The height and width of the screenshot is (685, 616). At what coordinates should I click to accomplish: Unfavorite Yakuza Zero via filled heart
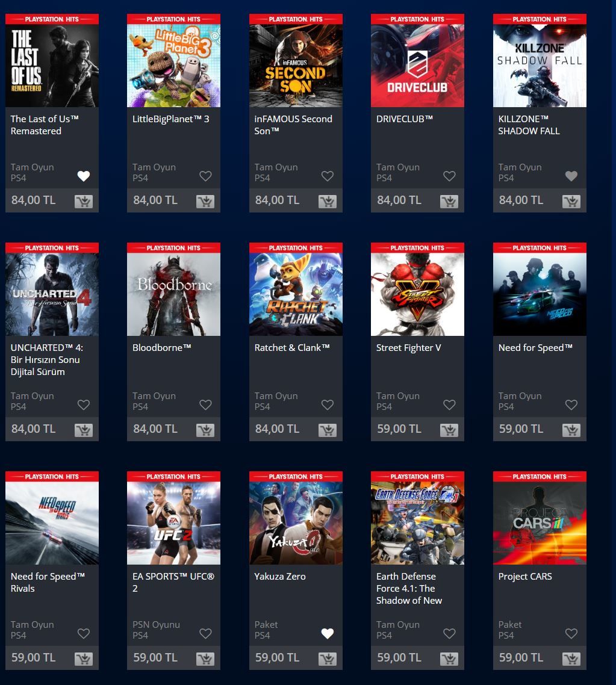tap(327, 633)
